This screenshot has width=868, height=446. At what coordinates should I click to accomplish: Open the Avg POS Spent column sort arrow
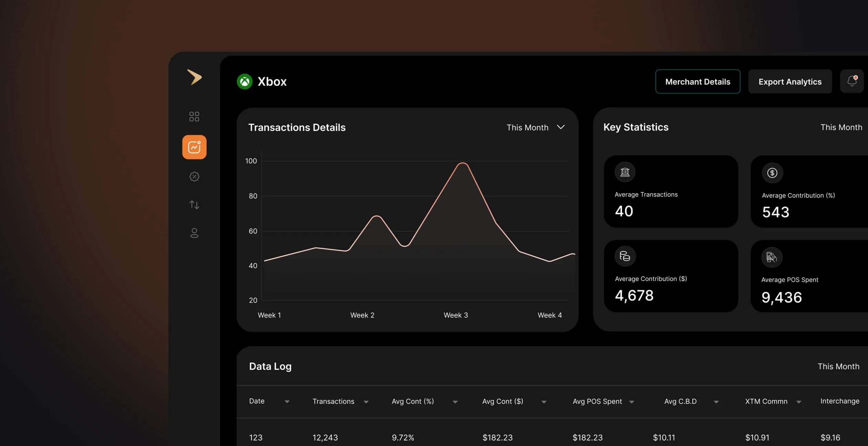[x=631, y=402]
